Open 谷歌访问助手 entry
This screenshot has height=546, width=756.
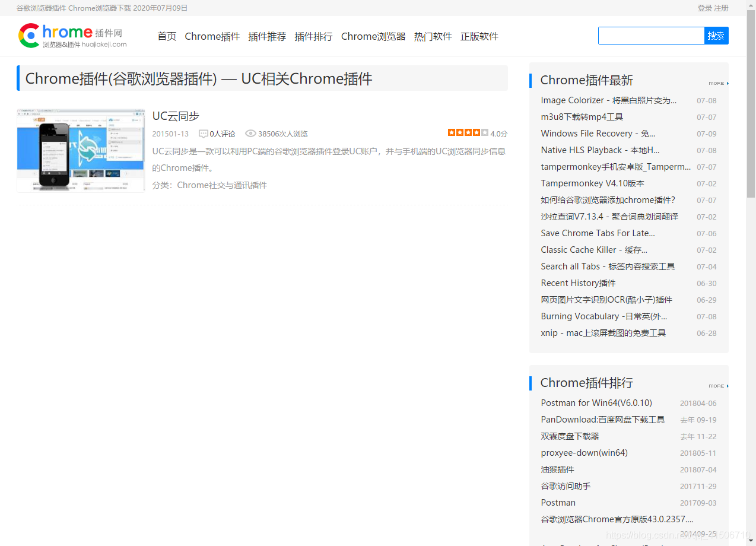point(566,486)
